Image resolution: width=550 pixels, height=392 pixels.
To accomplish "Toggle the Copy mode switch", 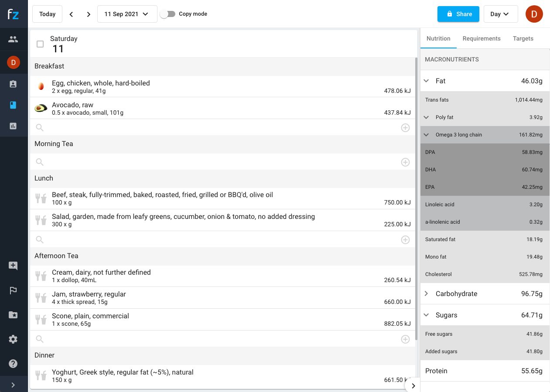I will (167, 14).
